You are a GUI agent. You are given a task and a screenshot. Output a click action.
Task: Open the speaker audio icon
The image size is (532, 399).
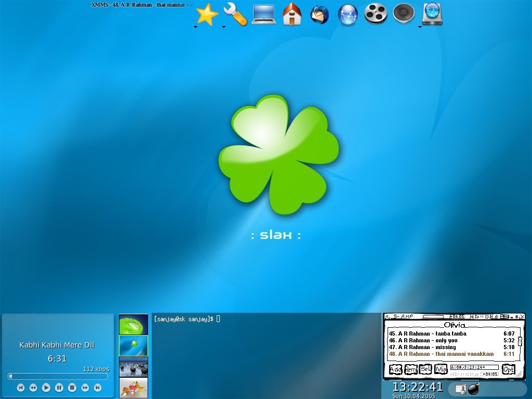[x=404, y=14]
